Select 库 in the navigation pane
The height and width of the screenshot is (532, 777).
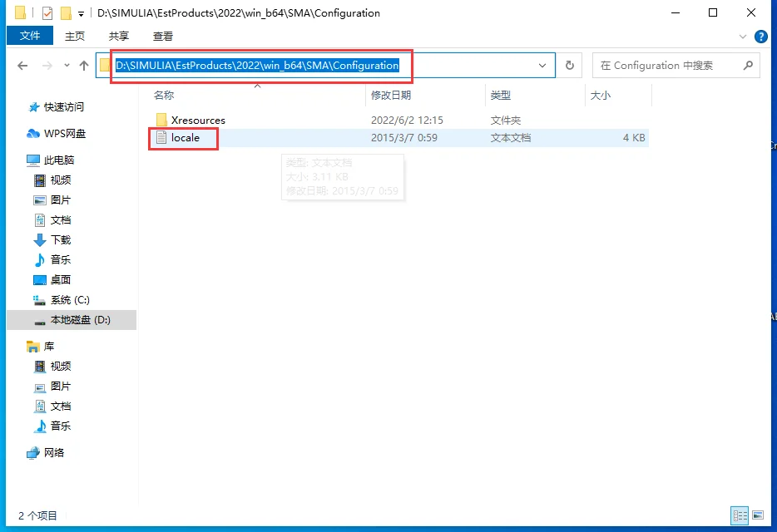coord(48,347)
